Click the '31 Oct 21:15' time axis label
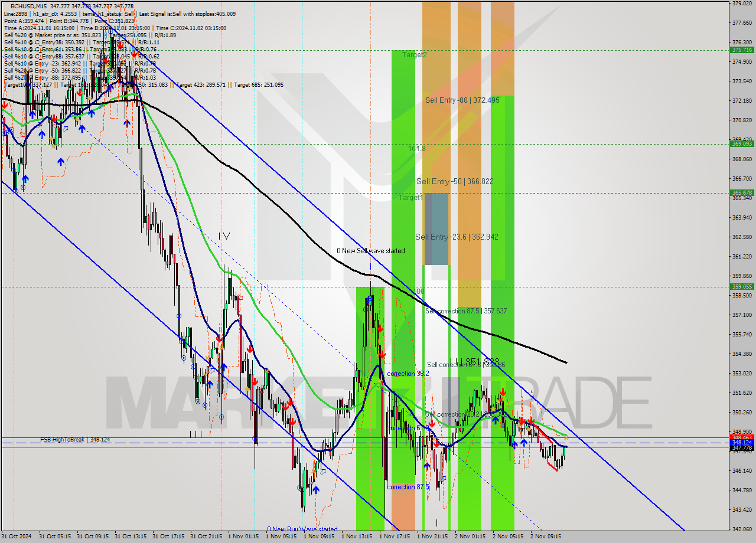 click(206, 537)
